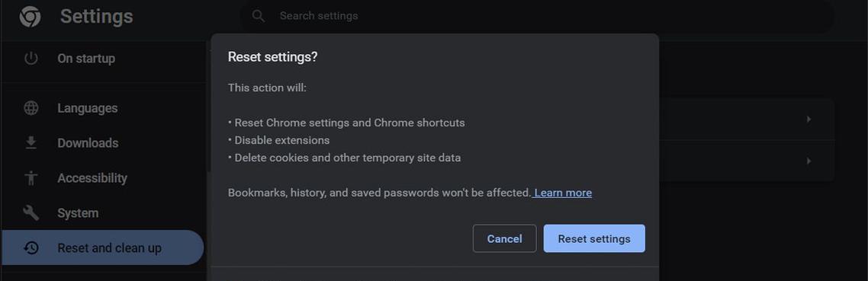This screenshot has height=281, width=868.
Task: Click the Downloads arrow icon
Action: click(31, 142)
